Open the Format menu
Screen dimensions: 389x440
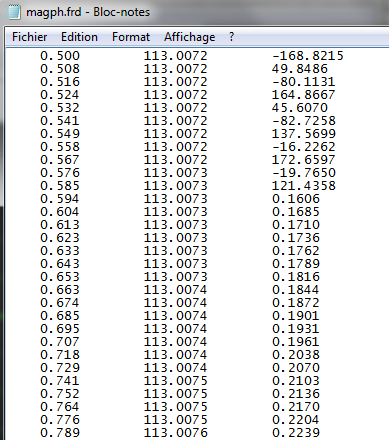[x=131, y=37]
